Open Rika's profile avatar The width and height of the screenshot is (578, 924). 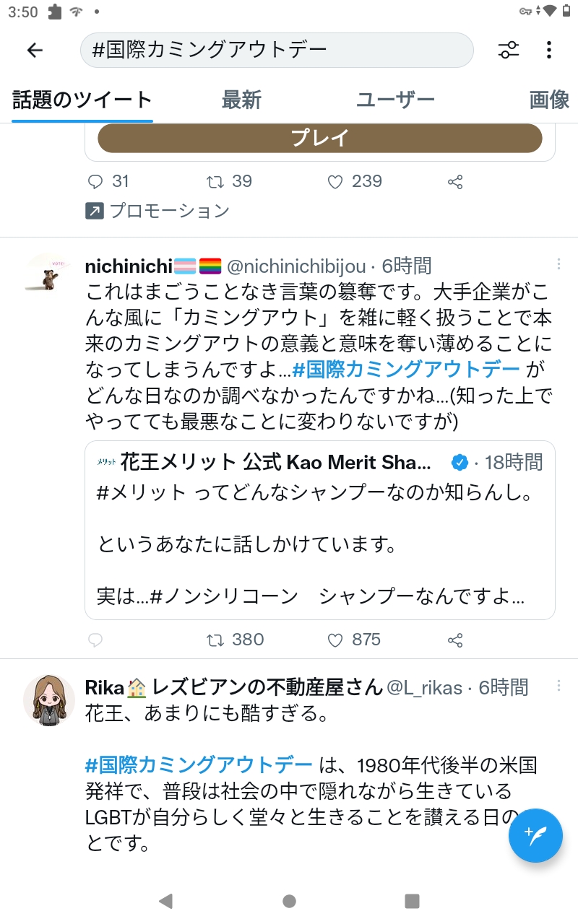tap(49, 699)
